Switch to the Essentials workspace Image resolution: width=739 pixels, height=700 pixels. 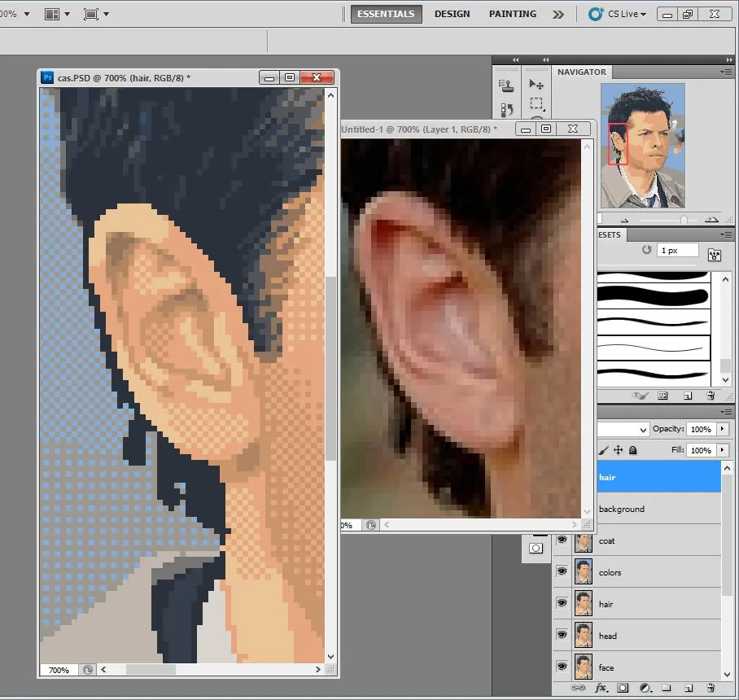tap(386, 14)
